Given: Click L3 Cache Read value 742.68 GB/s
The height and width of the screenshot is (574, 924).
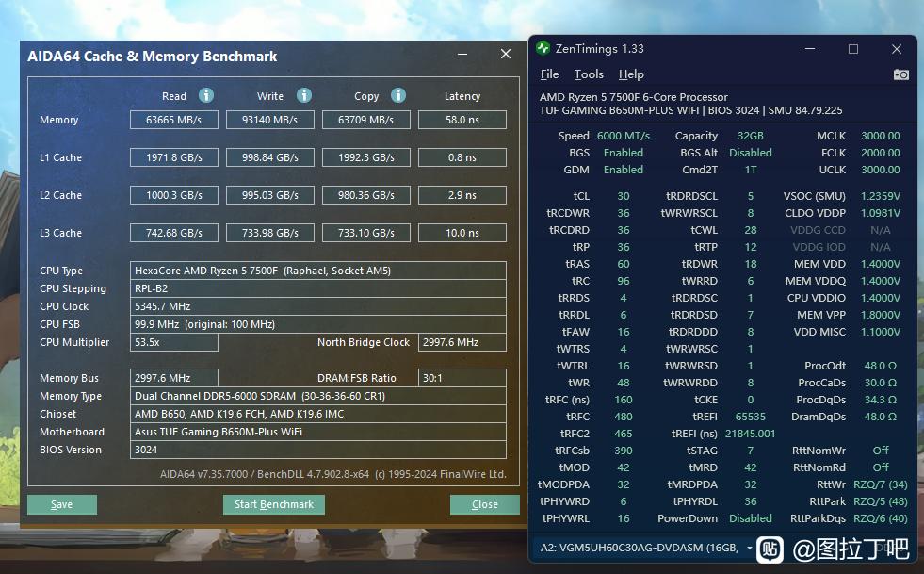Looking at the screenshot, I should click(x=174, y=233).
